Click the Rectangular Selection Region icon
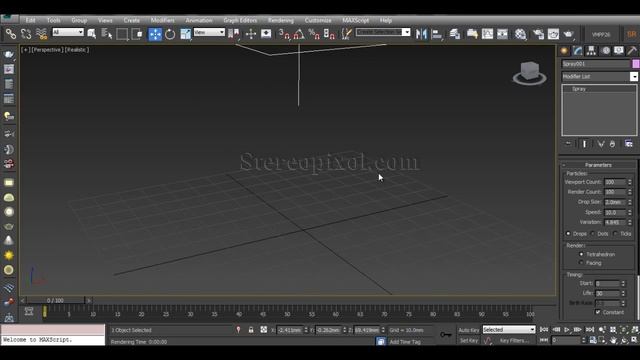Image resolution: width=640 pixels, height=360 pixels. click(122, 34)
